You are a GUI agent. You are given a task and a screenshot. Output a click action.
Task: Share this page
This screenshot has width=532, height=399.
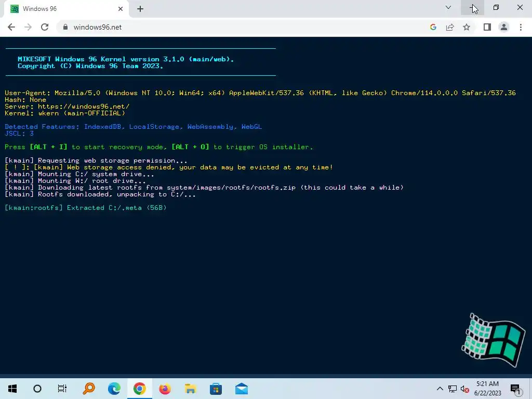(450, 27)
